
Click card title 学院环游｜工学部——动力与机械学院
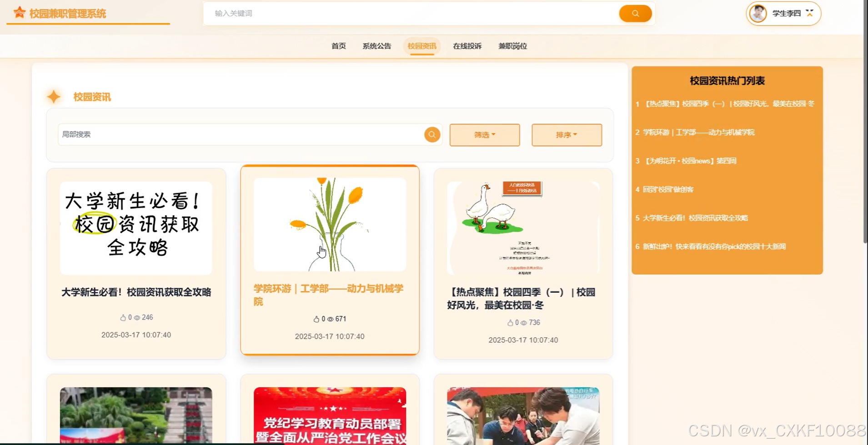point(329,295)
